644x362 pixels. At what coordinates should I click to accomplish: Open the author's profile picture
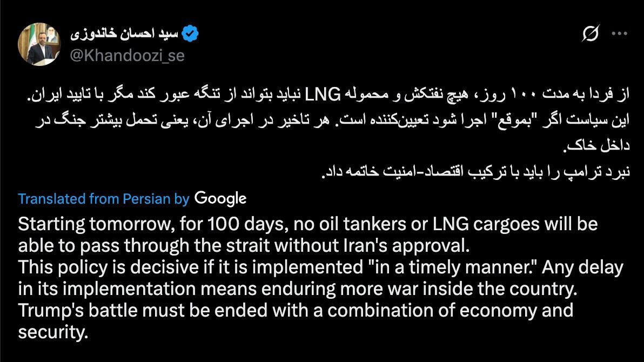[39, 44]
